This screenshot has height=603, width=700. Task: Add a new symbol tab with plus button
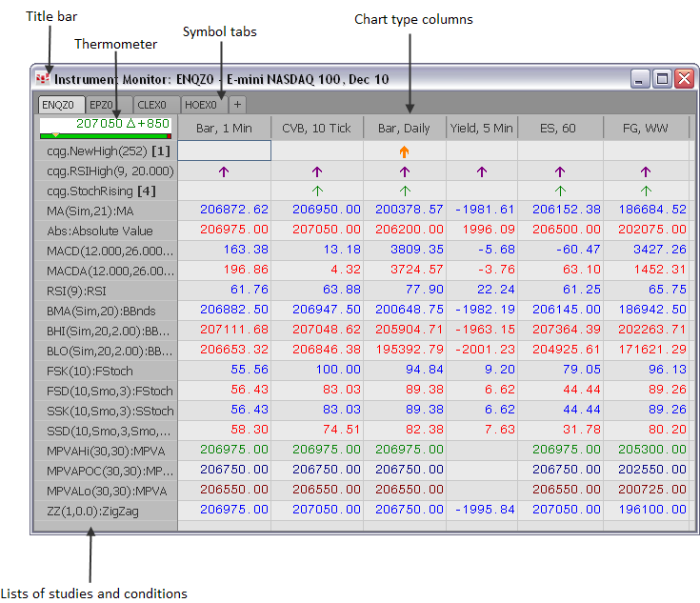coord(237,104)
